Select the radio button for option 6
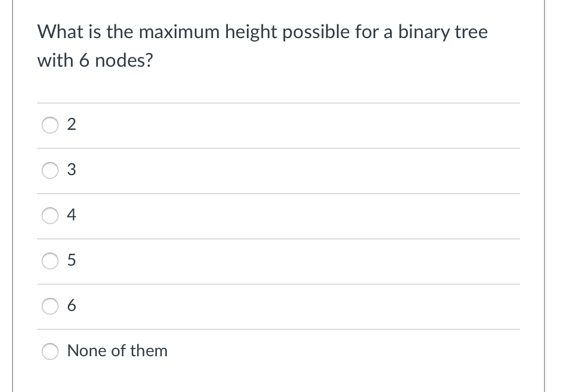Viewport: 569px width, 392px height. (50, 306)
